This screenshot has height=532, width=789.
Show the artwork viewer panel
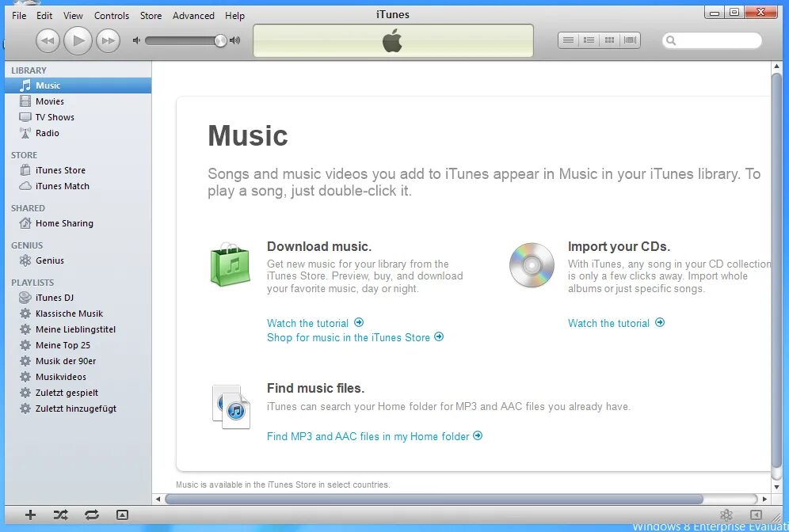[x=122, y=515]
